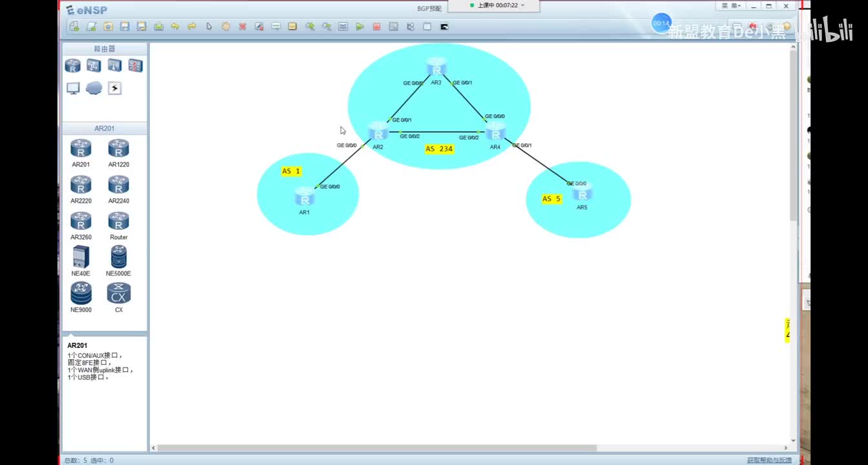
Task: Start all devices with the green play icon
Action: click(360, 26)
